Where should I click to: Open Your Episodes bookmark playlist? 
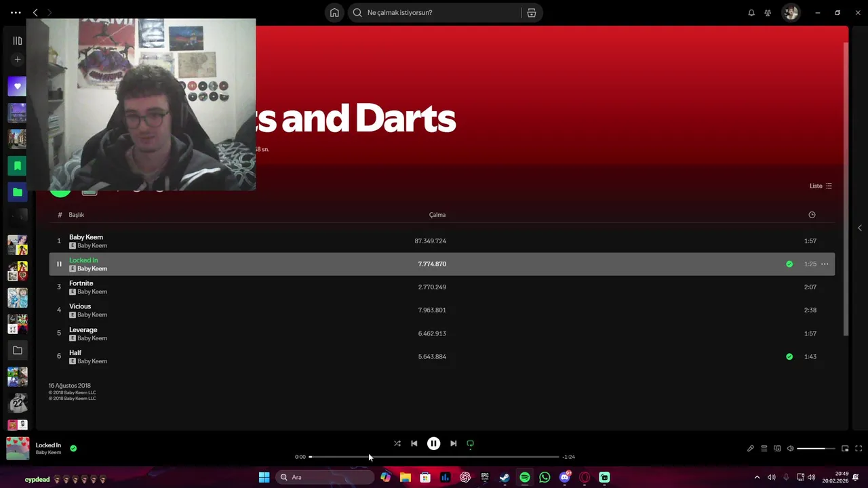(x=18, y=165)
